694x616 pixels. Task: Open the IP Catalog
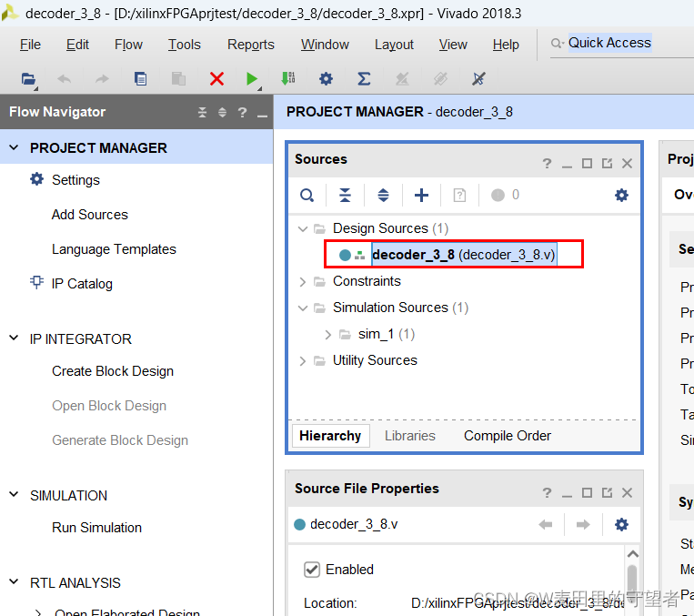[82, 284]
